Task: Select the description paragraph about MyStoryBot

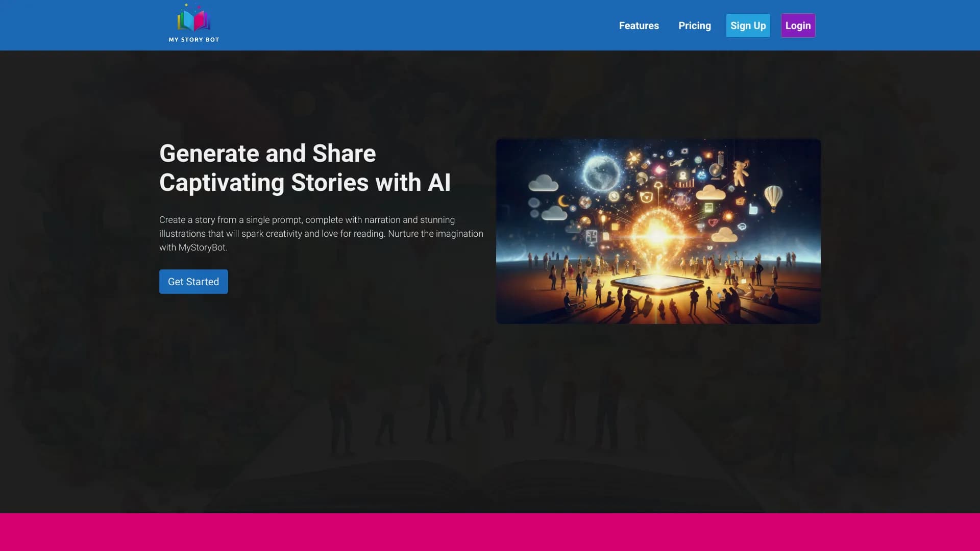Action: [321, 233]
